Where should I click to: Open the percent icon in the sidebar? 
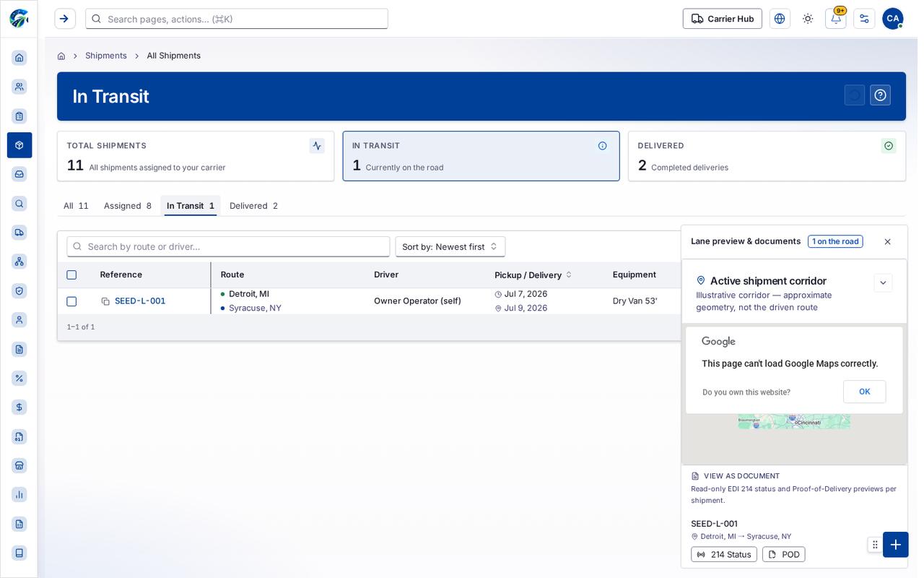click(19, 378)
